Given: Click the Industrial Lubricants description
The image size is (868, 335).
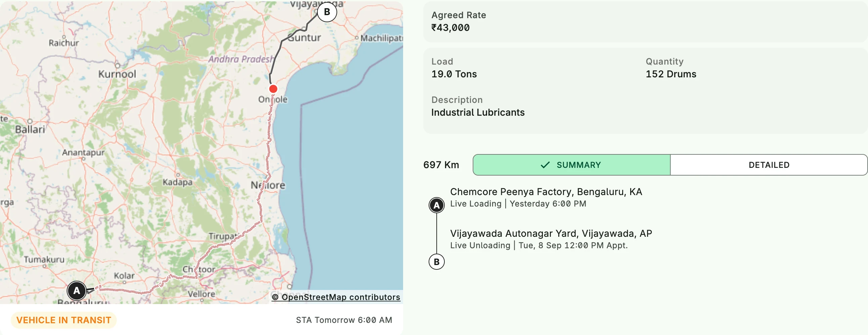Looking at the screenshot, I should [478, 112].
